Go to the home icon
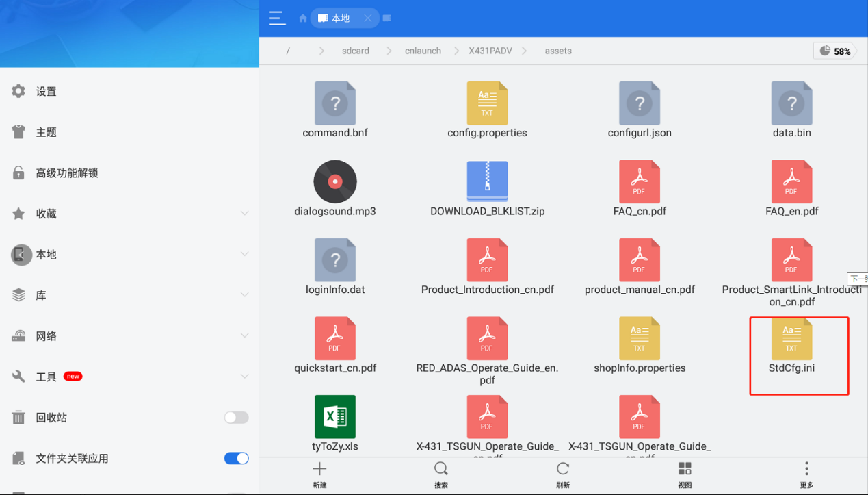This screenshot has width=868, height=495. [303, 18]
